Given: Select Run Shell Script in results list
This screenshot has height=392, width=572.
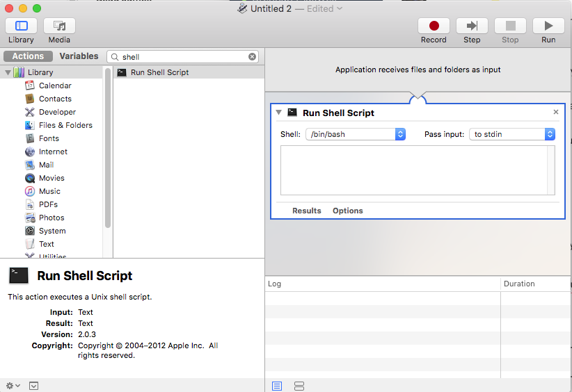Looking at the screenshot, I should tap(189, 72).
